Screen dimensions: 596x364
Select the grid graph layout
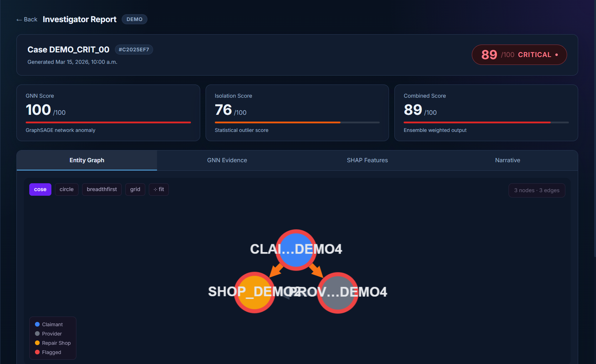click(x=135, y=189)
